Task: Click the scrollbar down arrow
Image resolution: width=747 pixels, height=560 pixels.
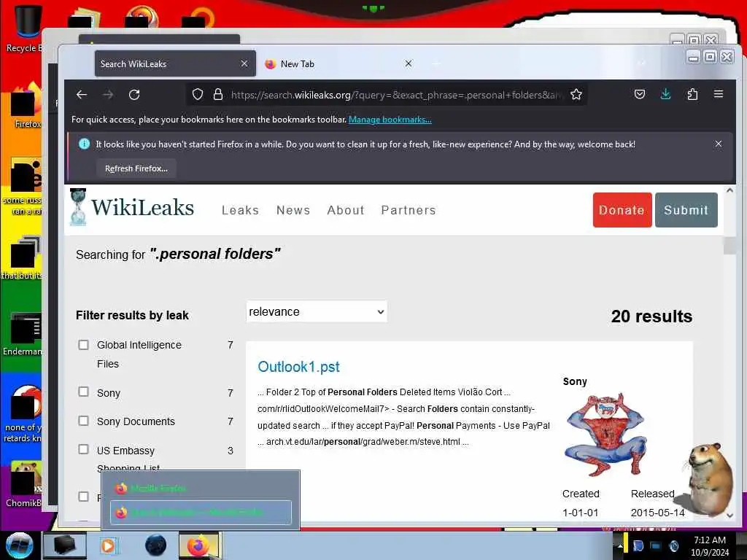Action: pyautogui.click(x=729, y=516)
